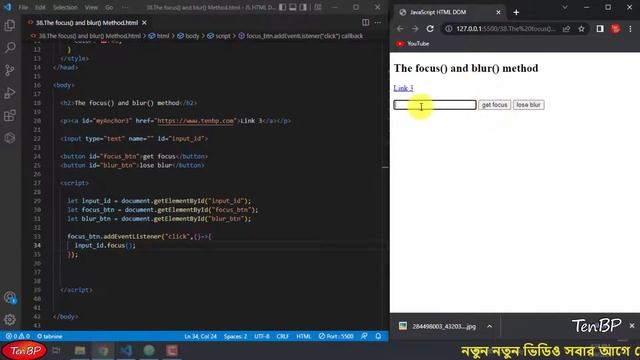640x360 pixels.
Task: Click the Link 3 hyperlink on page
Action: tap(403, 88)
